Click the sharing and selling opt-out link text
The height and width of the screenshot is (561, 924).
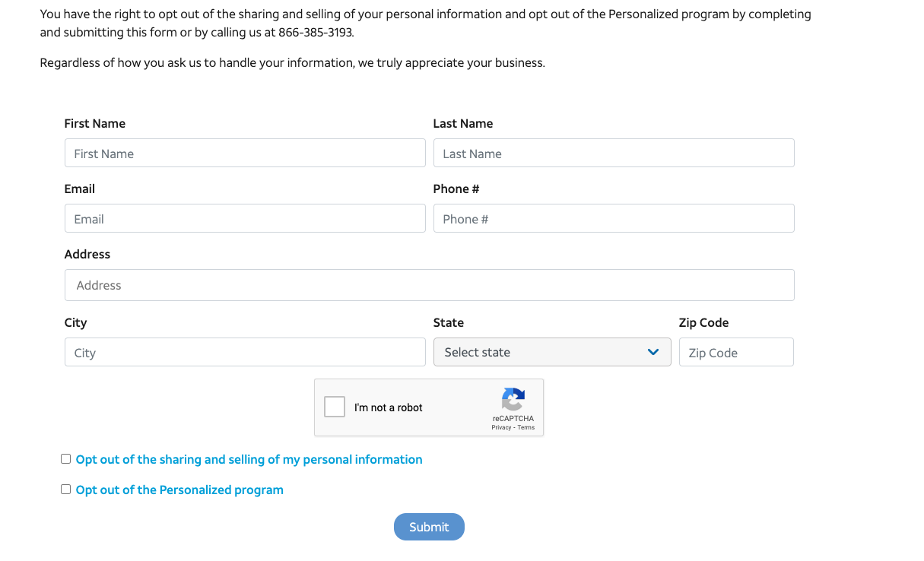pyautogui.click(x=249, y=459)
